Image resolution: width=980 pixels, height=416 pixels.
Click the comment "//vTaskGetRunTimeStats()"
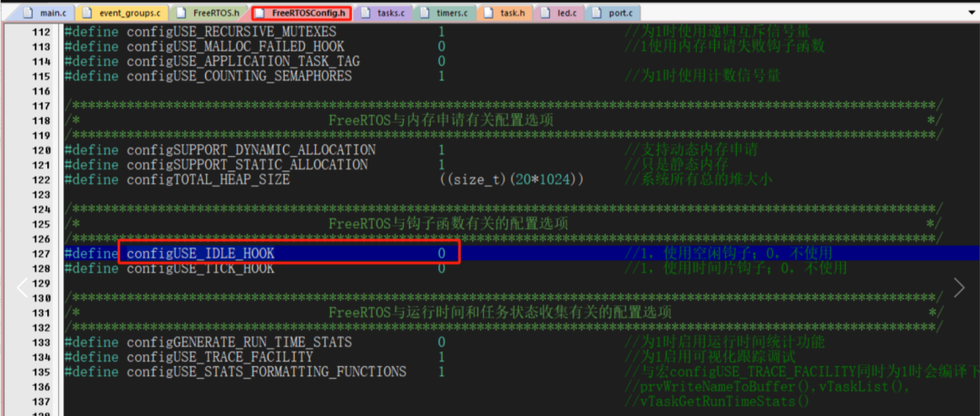[718, 401]
